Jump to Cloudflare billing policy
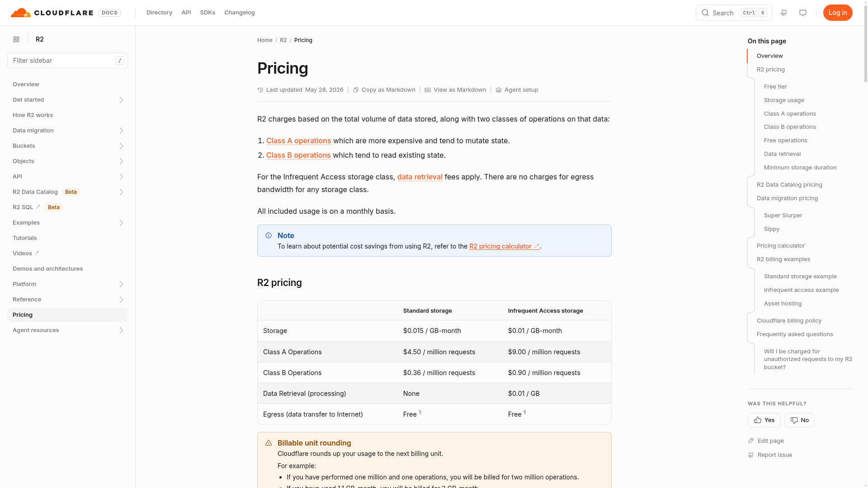 (789, 321)
